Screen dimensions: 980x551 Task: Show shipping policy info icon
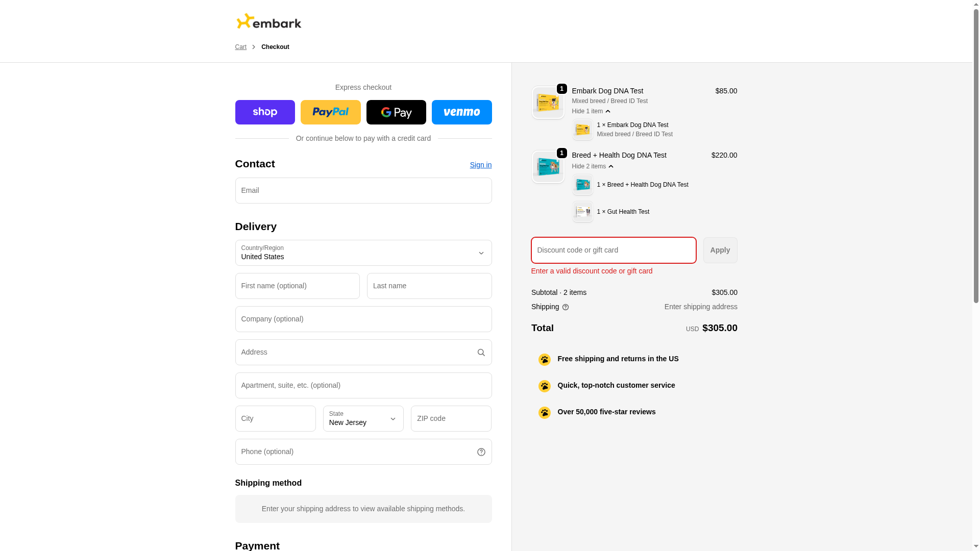pyautogui.click(x=566, y=307)
